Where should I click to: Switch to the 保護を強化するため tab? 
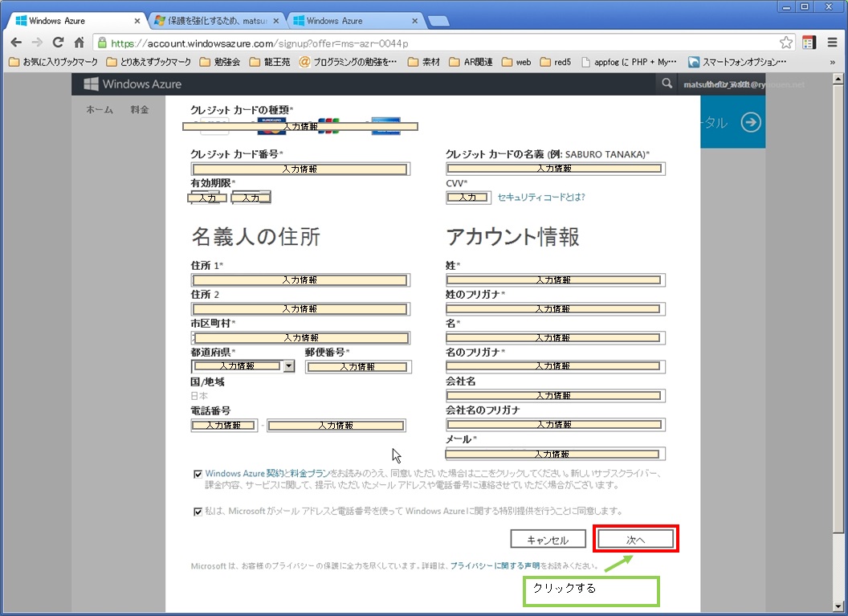tap(216, 21)
